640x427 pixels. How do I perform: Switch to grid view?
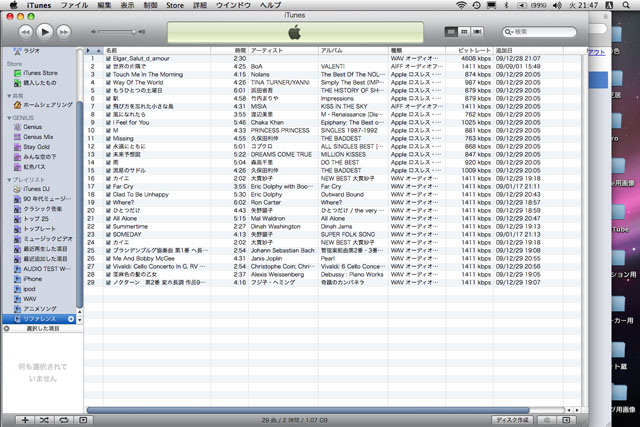point(464,31)
